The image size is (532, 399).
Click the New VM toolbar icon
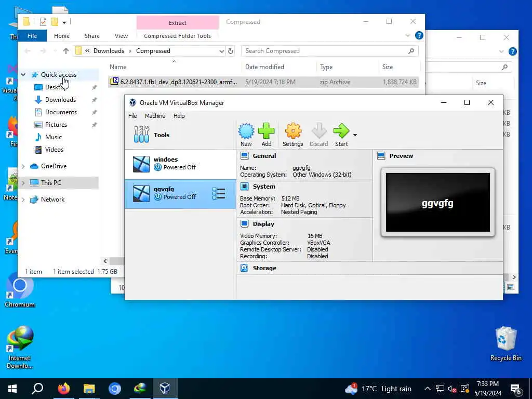[246, 135]
